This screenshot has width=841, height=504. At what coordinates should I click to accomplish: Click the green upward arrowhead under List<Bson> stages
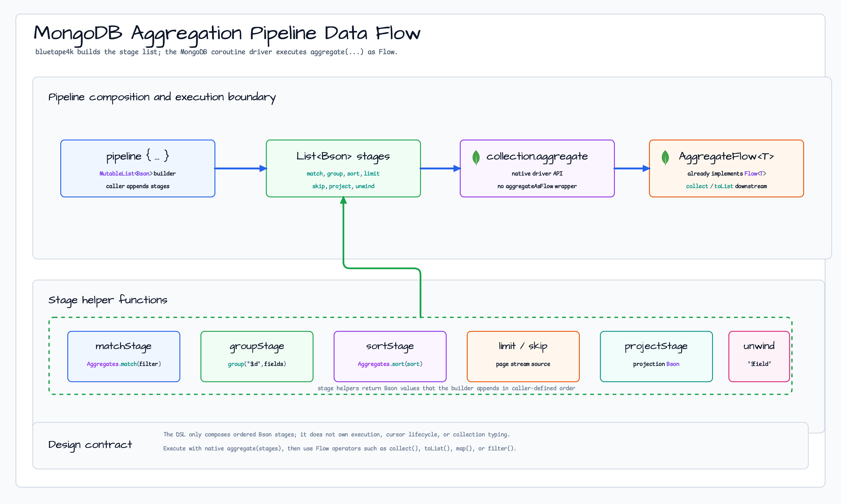[x=343, y=200]
